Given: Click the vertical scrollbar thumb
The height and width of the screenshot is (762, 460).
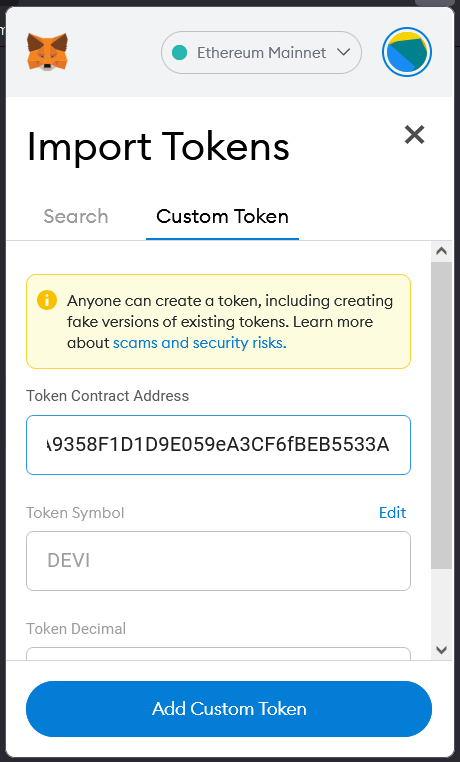Looking at the screenshot, I should pos(442,416).
